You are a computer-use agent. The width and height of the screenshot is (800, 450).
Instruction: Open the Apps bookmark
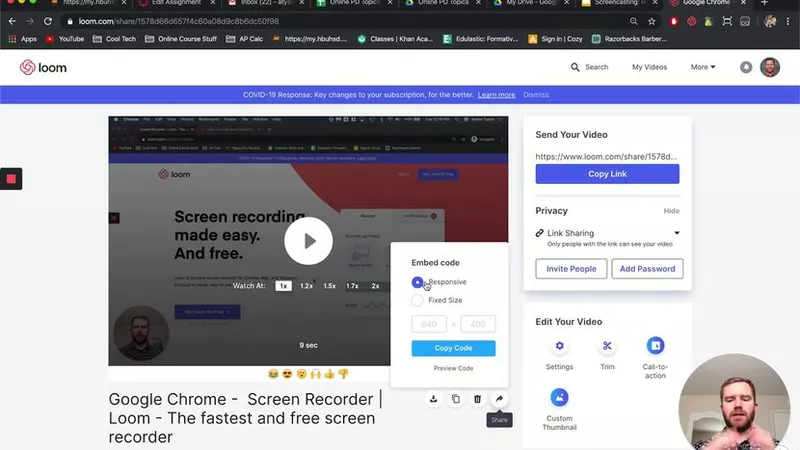[x=22, y=39]
